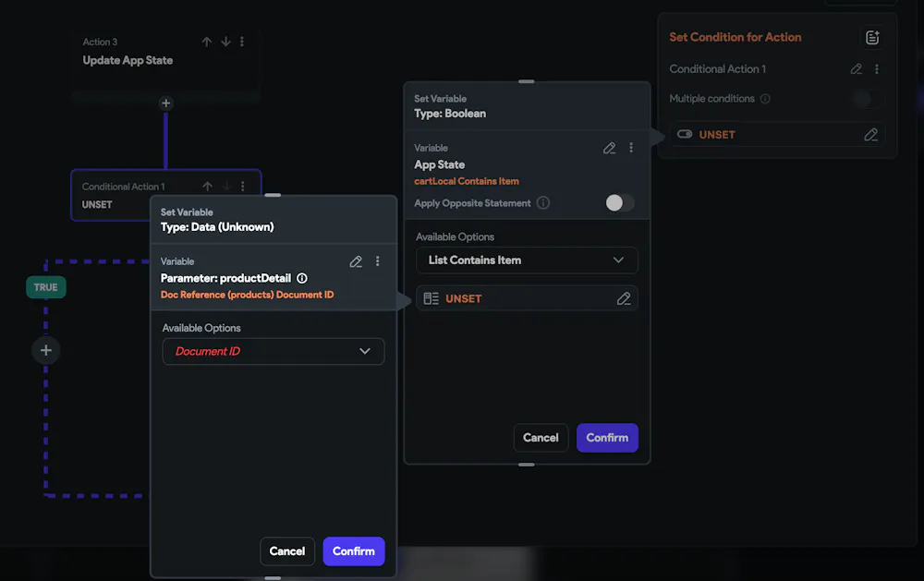
Task: Toggle Apply Opposite Statement switch
Action: [x=620, y=202]
